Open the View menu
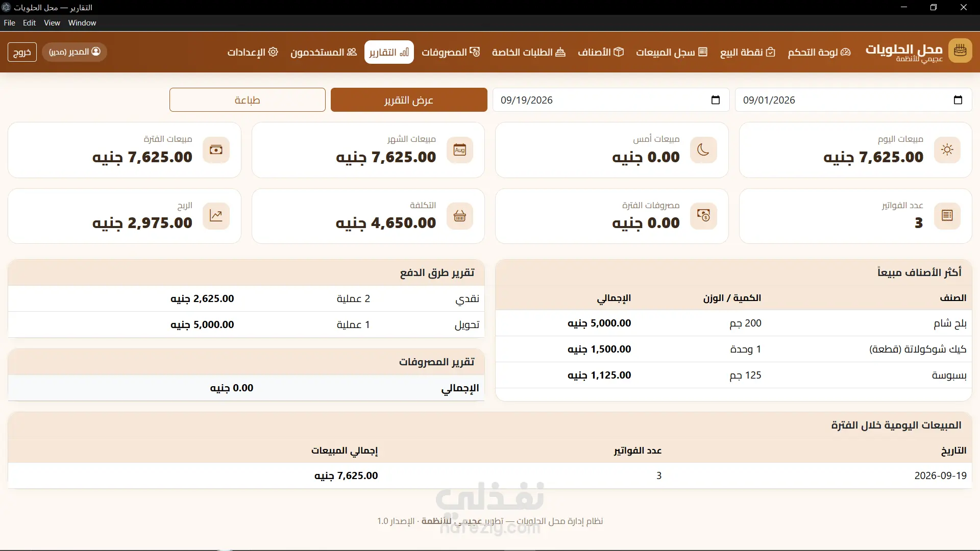Viewport: 980px width, 551px height. click(x=52, y=23)
